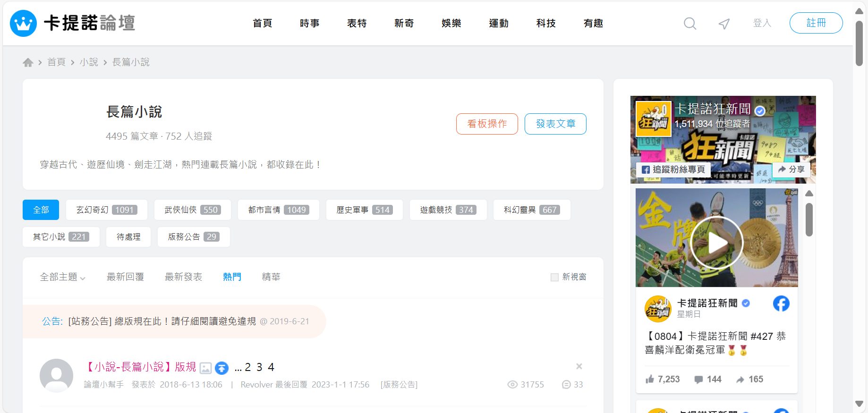Click the blue pinned-top icon on 版規 thread
Screen dimensions: 868x413
tap(221, 368)
